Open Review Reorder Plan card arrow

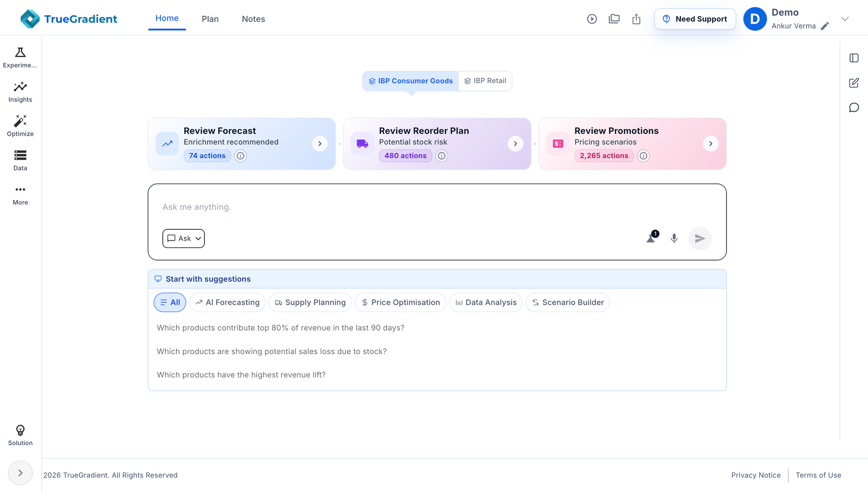(x=515, y=144)
